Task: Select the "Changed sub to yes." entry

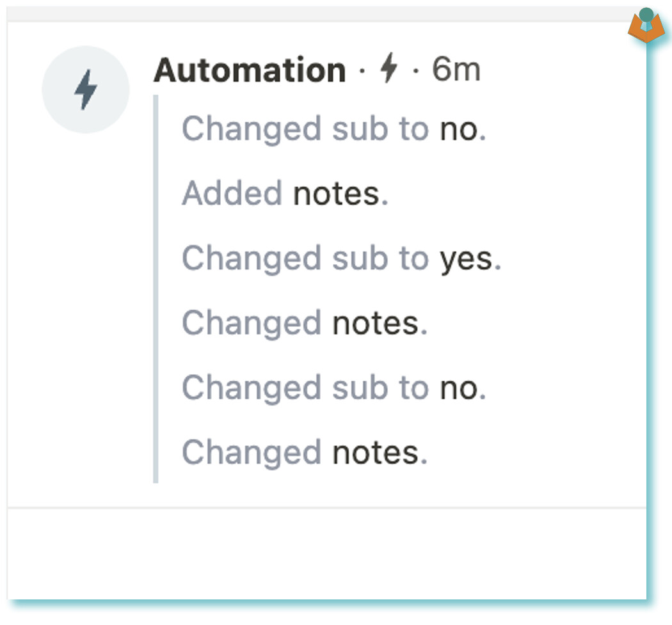Action: [342, 259]
